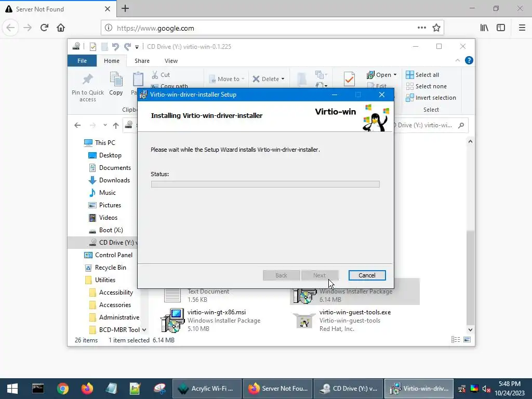Open Command Prompt from the taskbar
Screen dimensions: 532x399
pos(38,389)
